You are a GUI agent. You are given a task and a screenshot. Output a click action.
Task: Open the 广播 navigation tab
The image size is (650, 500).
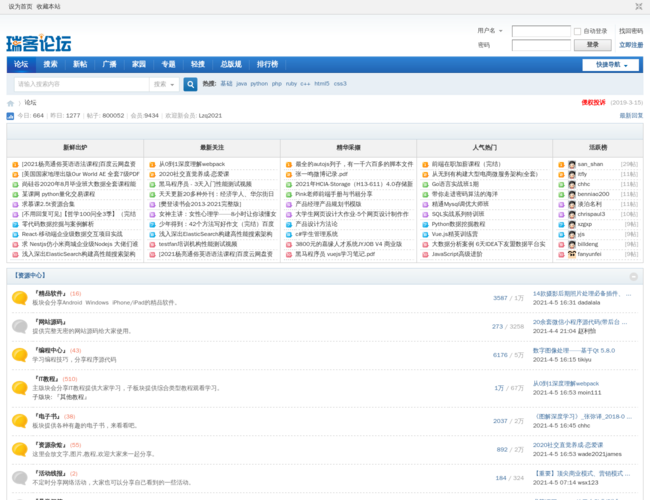coord(109,64)
